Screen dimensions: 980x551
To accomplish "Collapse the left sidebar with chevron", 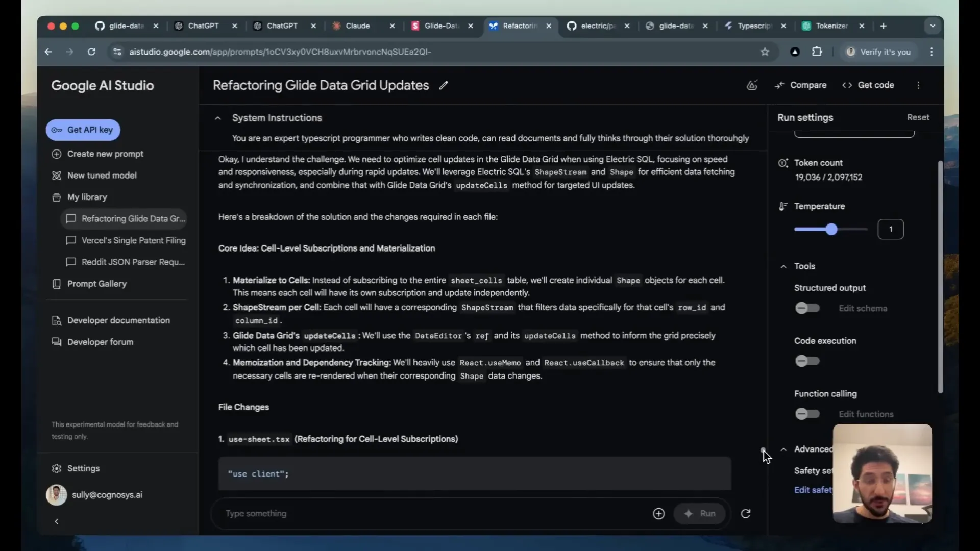I will coord(57,521).
